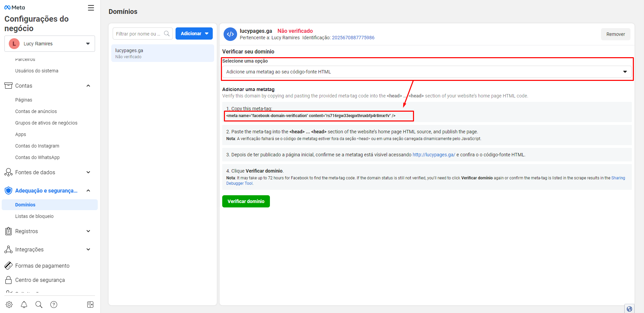
Task: Open the Lucy Ramires business dropdown
Action: click(50, 44)
